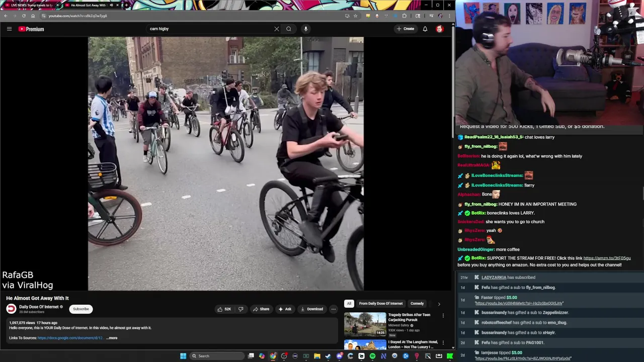Open the YouTube guide hamburger menu
Screen dimensions: 644x362
point(9,29)
